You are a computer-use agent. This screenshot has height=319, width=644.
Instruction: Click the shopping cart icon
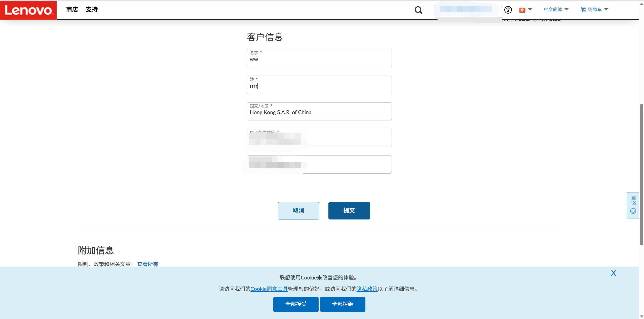583,10
